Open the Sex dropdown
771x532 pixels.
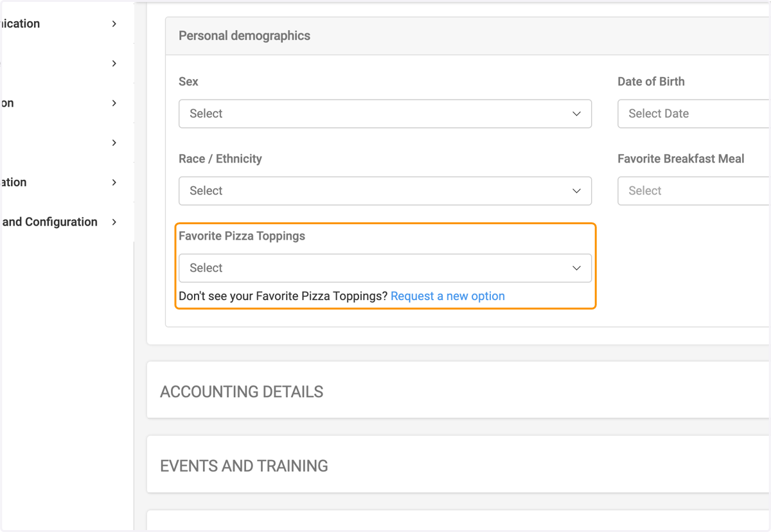tap(385, 114)
